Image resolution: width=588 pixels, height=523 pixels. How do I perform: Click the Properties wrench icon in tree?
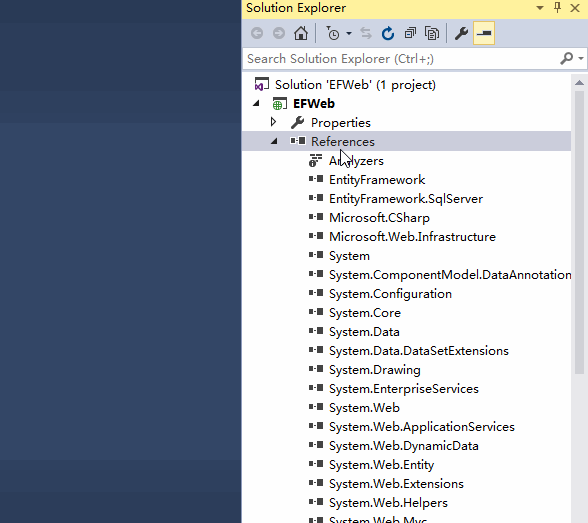[x=297, y=122]
